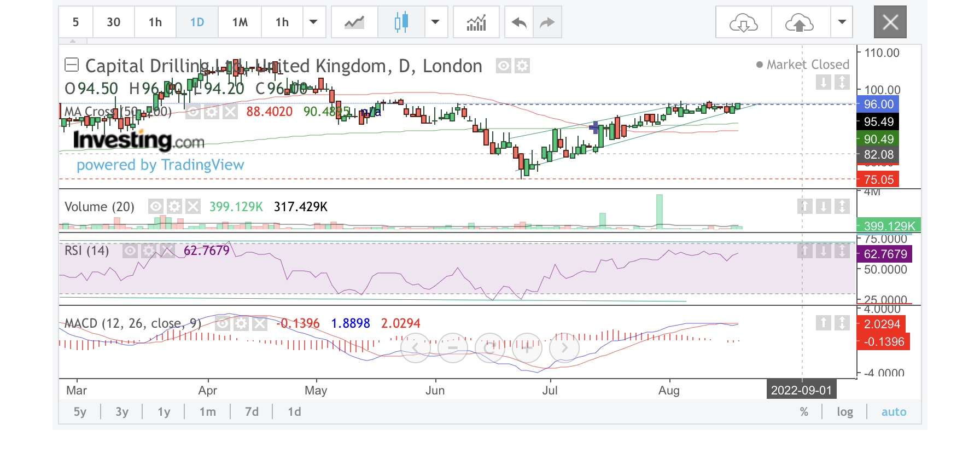980x453 pixels.
Task: Set date range to 1y
Action: pyautogui.click(x=164, y=412)
